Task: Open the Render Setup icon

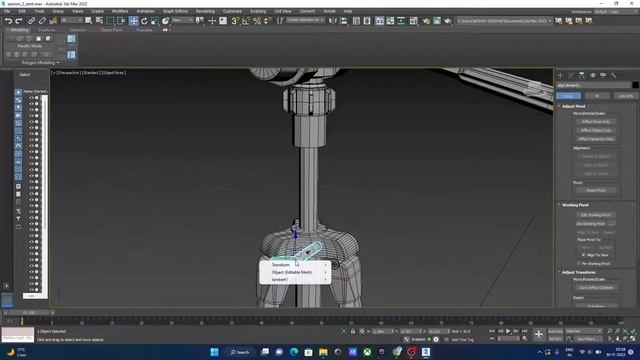Action: [x=426, y=21]
